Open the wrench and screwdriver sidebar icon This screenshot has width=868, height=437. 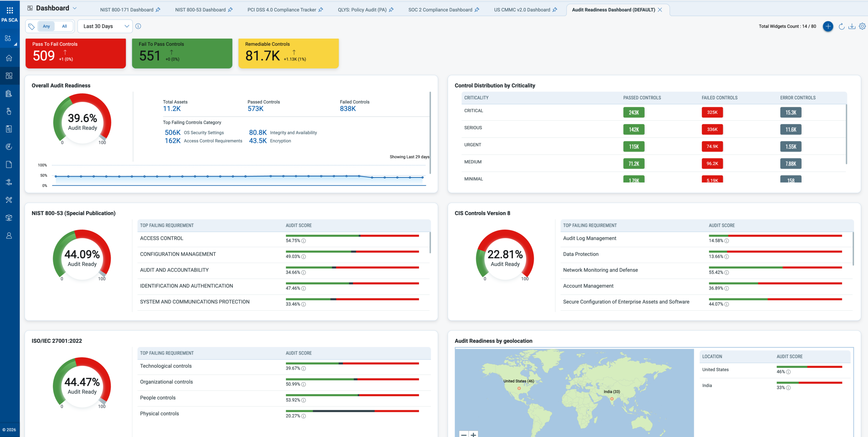click(x=9, y=200)
